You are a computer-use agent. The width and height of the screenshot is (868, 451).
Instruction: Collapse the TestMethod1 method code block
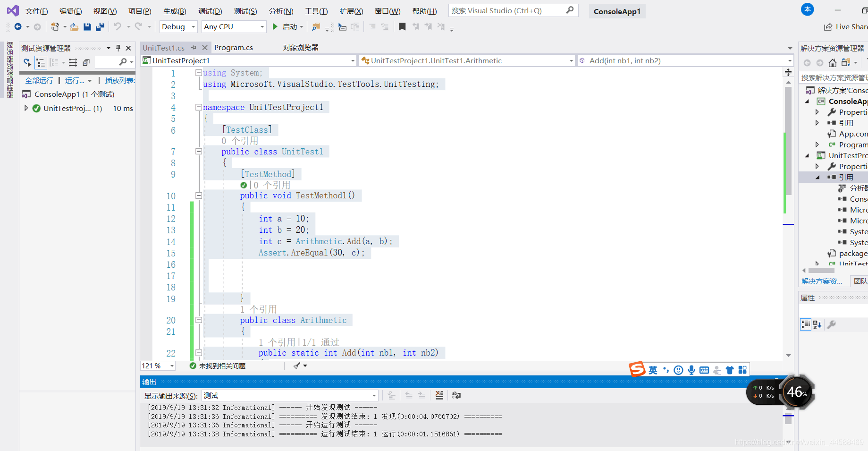click(x=199, y=196)
